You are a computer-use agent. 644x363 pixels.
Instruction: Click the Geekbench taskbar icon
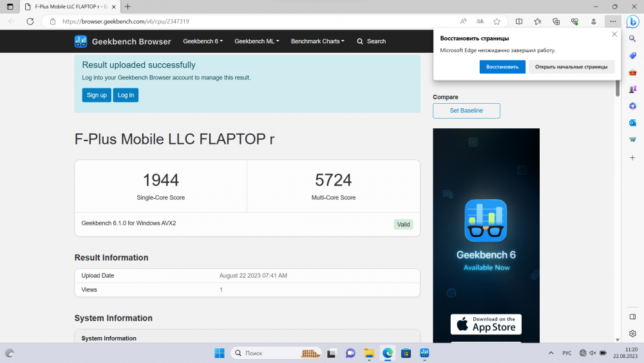425,353
